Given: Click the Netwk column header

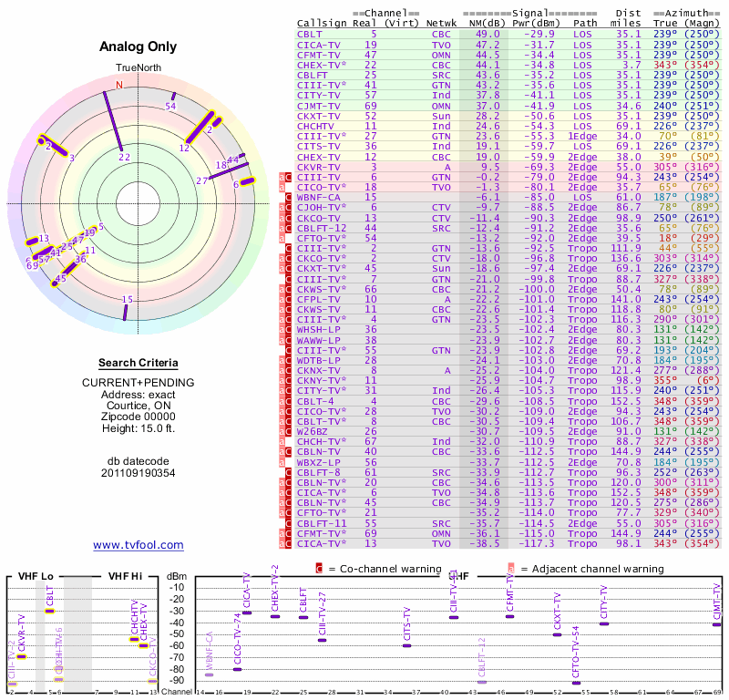Looking at the screenshot, I should (441, 24).
